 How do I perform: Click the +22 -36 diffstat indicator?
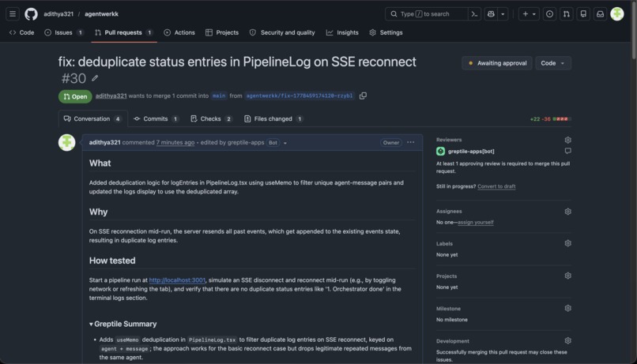(551, 119)
